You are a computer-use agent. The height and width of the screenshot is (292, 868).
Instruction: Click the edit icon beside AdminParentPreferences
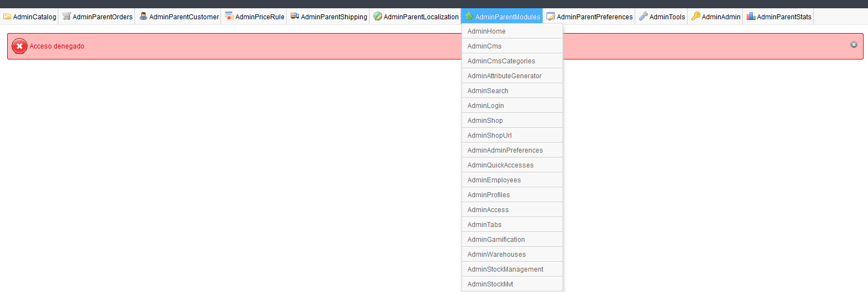pos(551,17)
